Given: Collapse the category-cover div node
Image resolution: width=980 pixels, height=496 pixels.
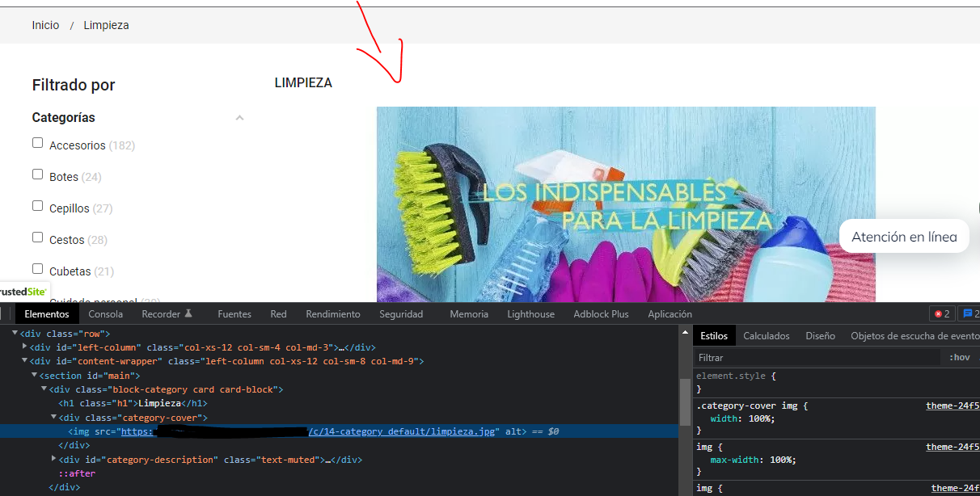Looking at the screenshot, I should tap(54, 418).
